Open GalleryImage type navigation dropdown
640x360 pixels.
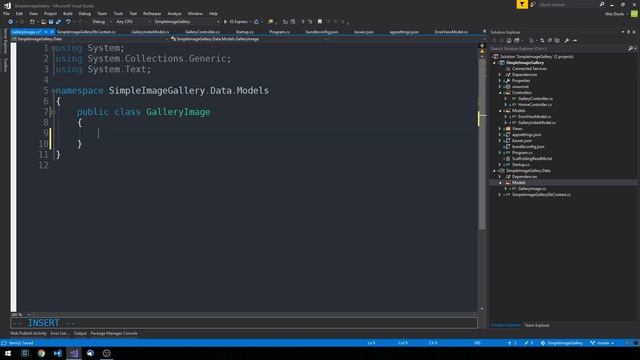click(249, 39)
